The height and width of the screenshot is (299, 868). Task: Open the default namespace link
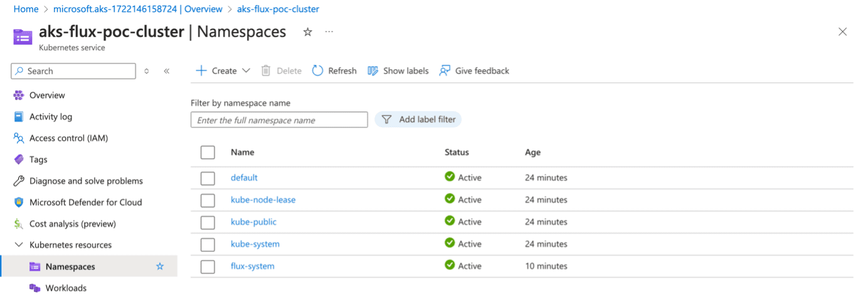pos(244,178)
